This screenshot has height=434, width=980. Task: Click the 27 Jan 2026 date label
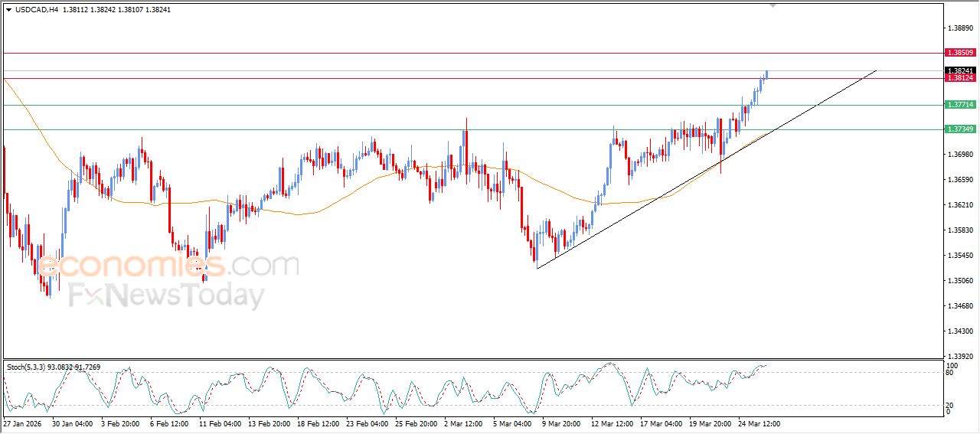coord(23,423)
